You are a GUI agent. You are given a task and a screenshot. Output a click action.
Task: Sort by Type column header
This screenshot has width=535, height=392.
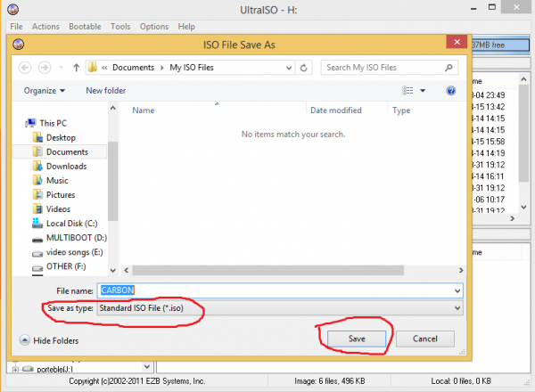(401, 110)
